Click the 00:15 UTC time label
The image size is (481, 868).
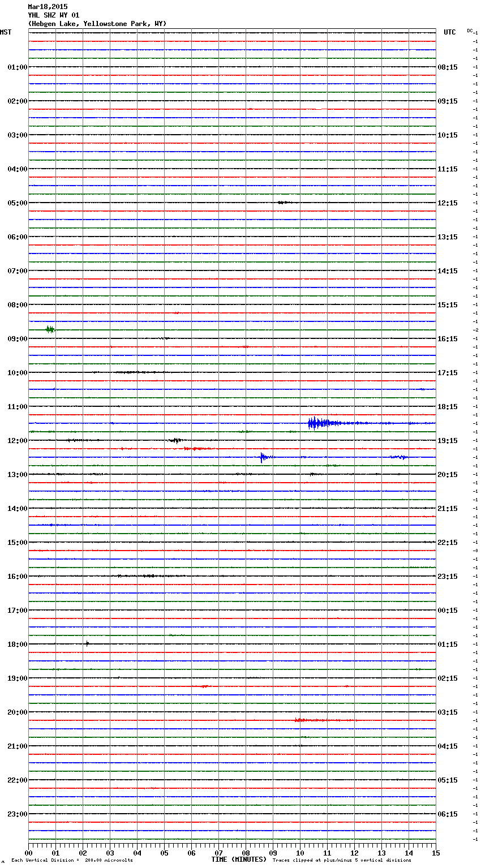(448, 611)
